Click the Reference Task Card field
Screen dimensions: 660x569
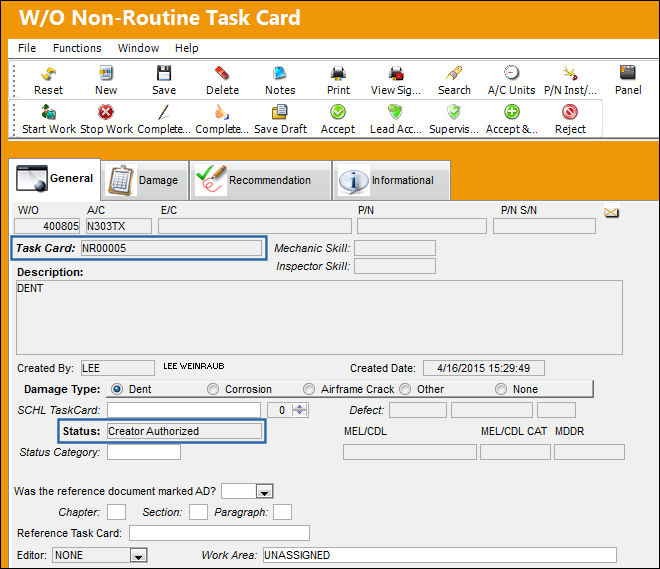click(x=219, y=533)
